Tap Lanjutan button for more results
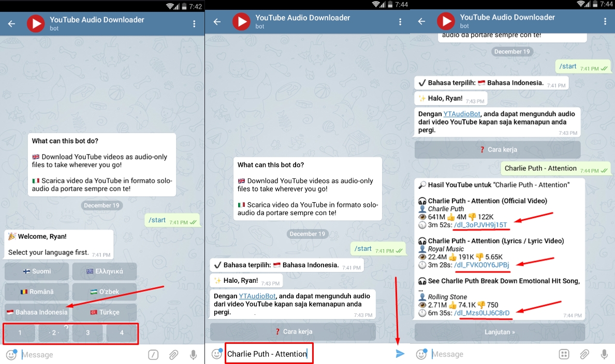The width and height of the screenshot is (615, 364). pos(500,332)
